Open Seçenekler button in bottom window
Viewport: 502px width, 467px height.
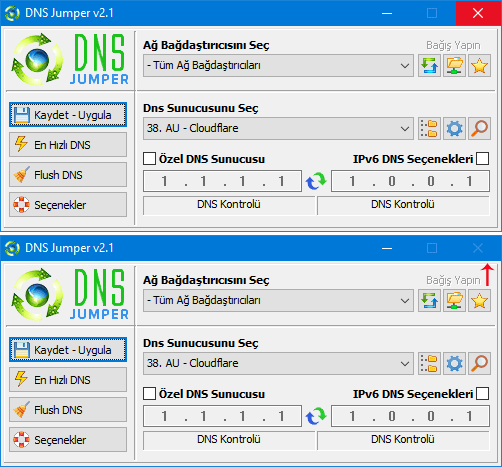tap(68, 440)
